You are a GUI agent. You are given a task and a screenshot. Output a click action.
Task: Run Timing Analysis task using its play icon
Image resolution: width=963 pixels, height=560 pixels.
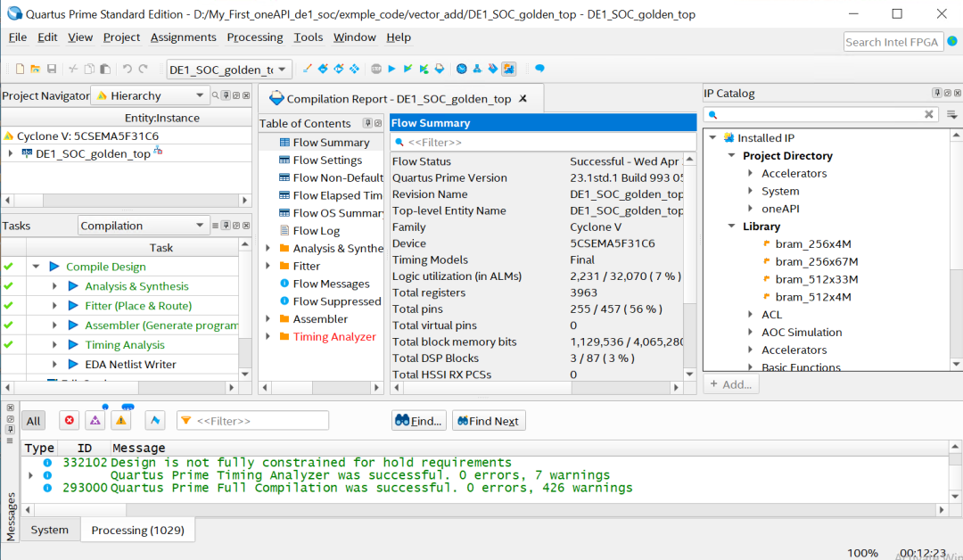point(73,344)
